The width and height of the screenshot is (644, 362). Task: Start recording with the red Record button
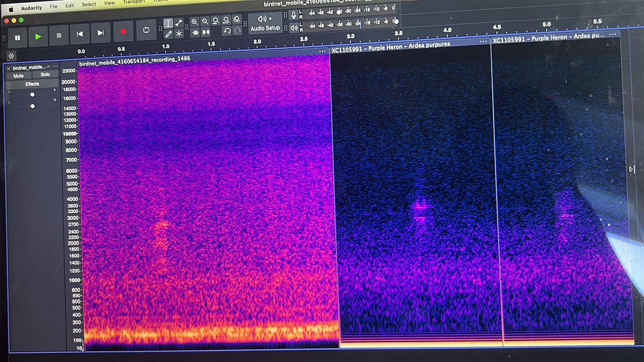123,32
